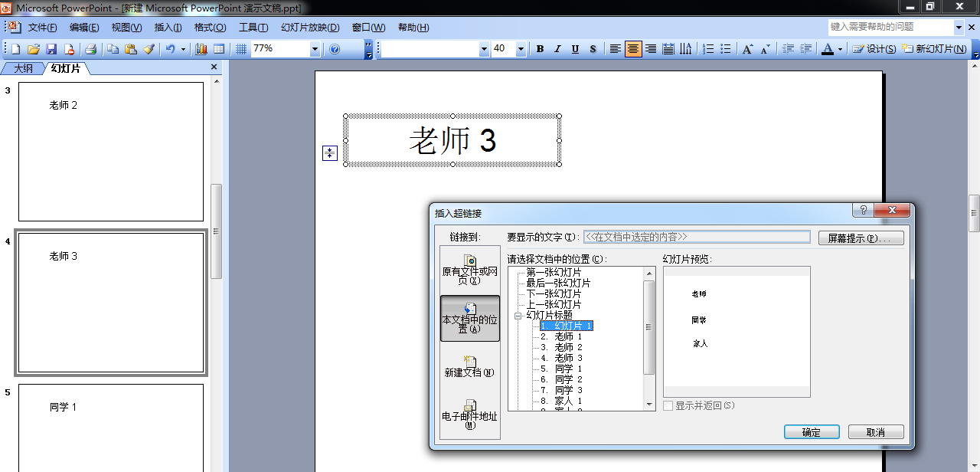The image size is (980, 472).
Task: Toggle the Show/Hide Grid icon
Action: coord(241,49)
